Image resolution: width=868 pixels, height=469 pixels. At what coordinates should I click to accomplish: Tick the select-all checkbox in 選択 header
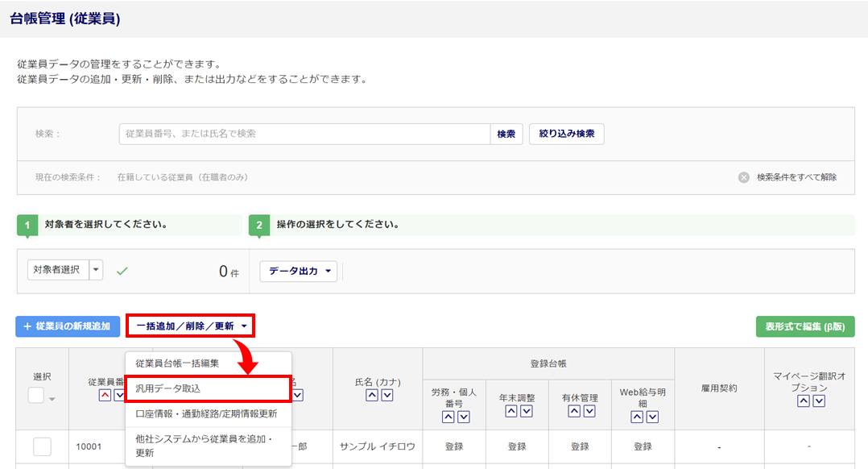[36, 396]
